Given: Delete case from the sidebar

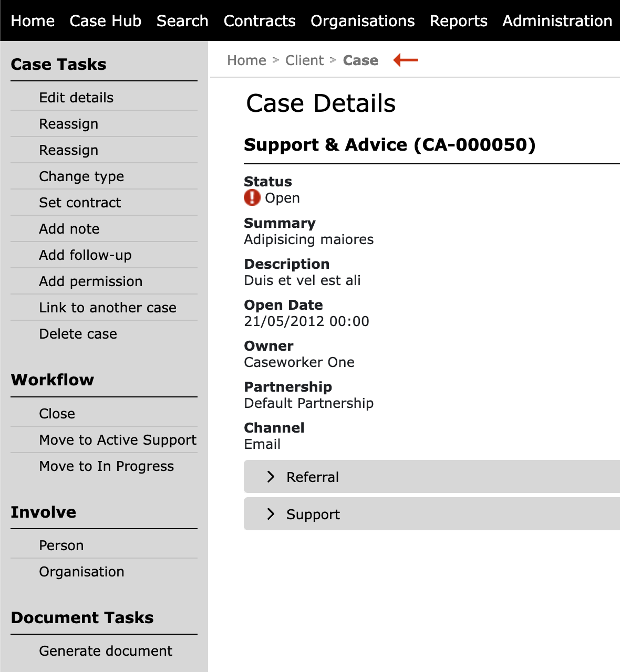Looking at the screenshot, I should (78, 334).
